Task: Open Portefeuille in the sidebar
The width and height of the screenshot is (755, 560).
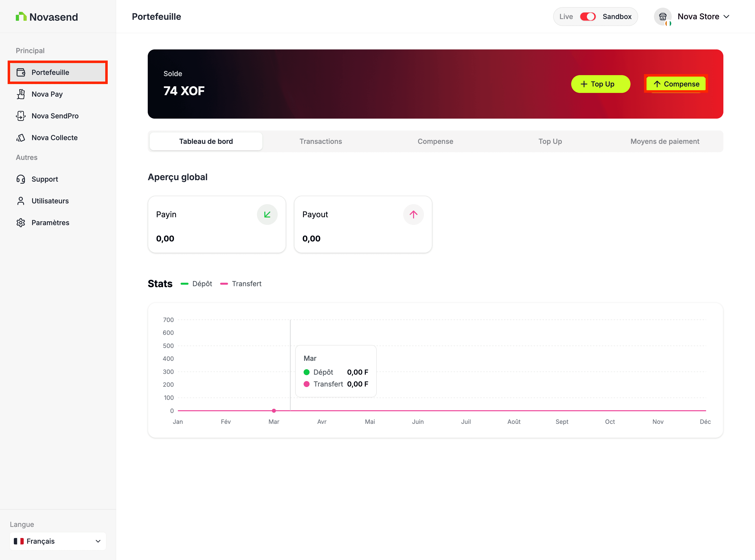Action: tap(58, 72)
